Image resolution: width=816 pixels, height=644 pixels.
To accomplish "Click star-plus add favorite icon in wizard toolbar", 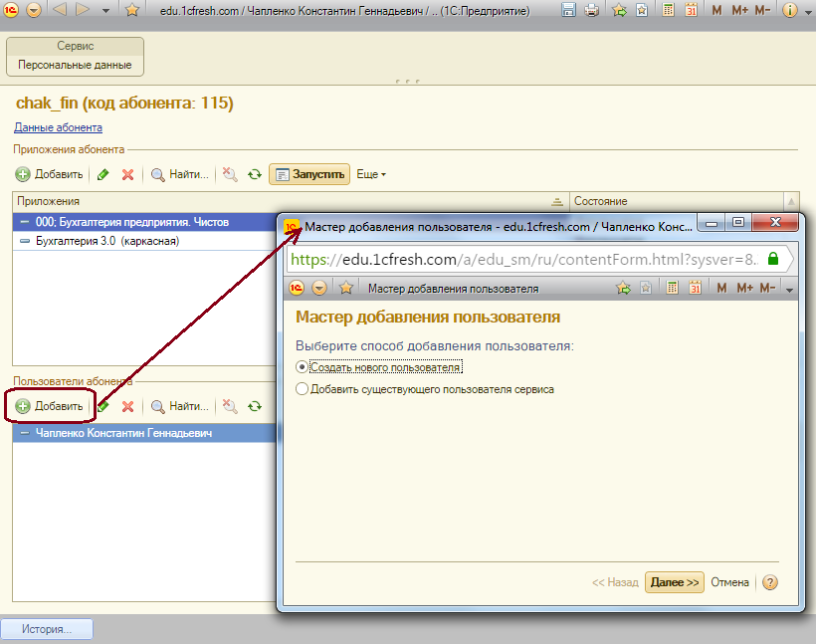I will click(623, 288).
